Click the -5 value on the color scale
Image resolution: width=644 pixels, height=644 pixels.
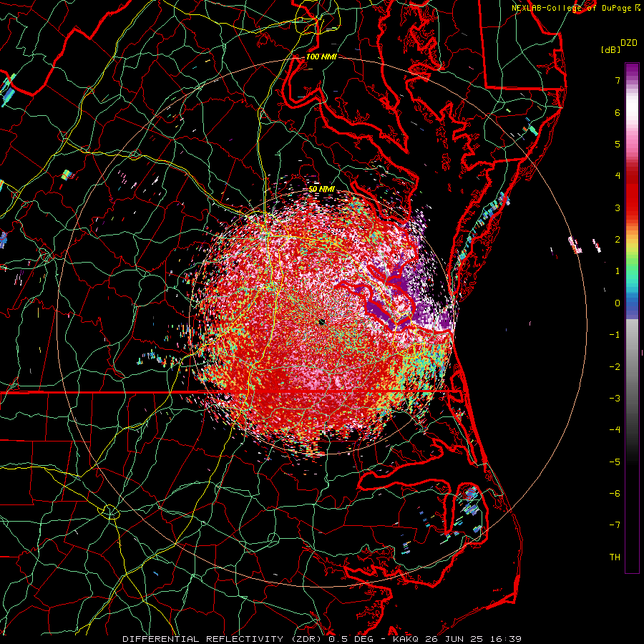615,462
